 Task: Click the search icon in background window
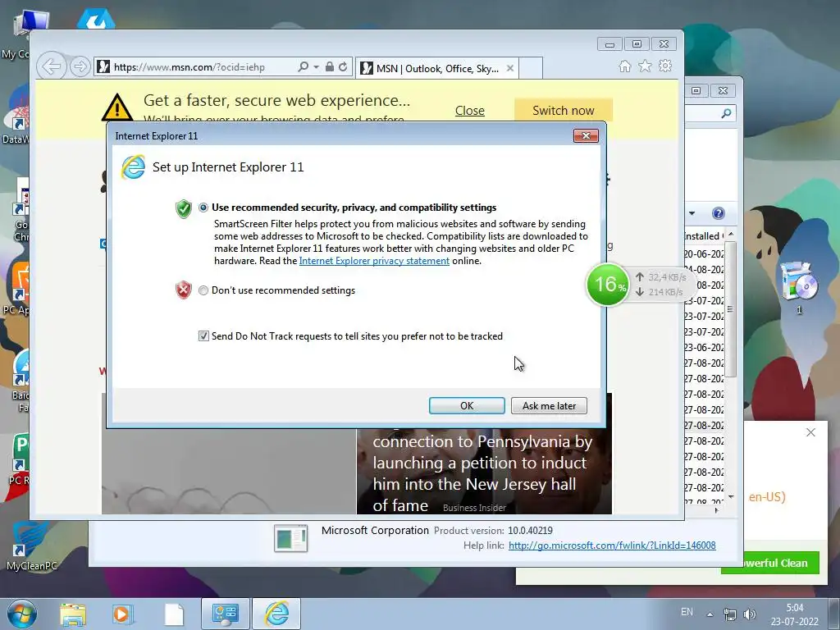pos(726,113)
